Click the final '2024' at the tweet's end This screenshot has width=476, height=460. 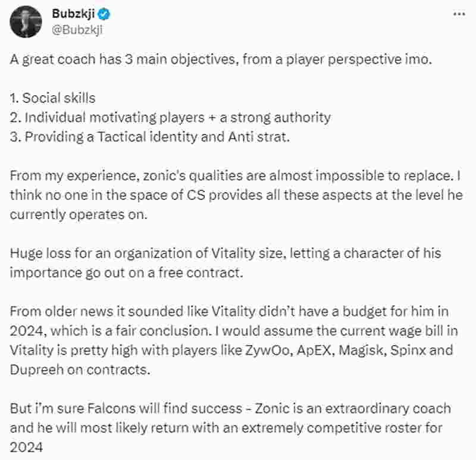(26, 448)
